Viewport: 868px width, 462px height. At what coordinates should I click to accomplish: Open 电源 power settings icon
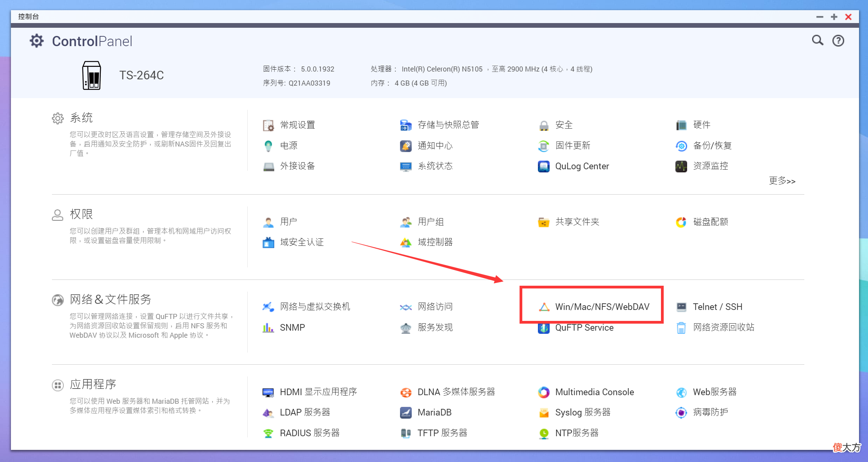click(x=268, y=146)
